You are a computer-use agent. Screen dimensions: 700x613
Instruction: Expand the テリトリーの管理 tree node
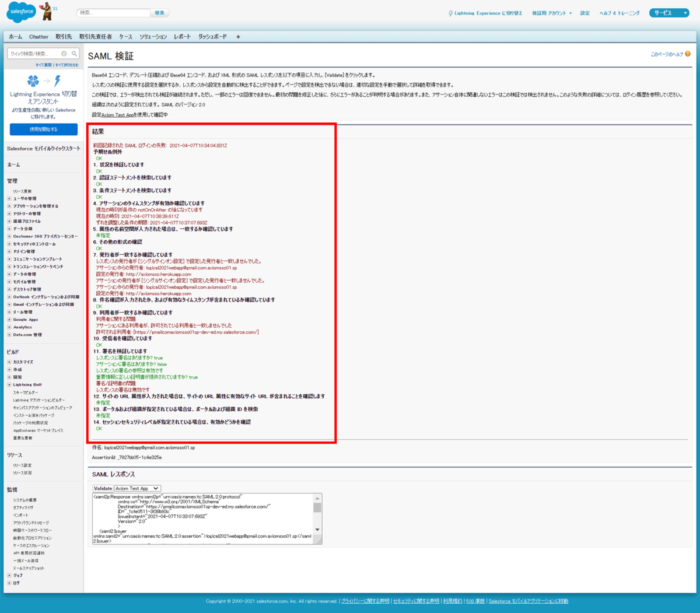coord(9,214)
